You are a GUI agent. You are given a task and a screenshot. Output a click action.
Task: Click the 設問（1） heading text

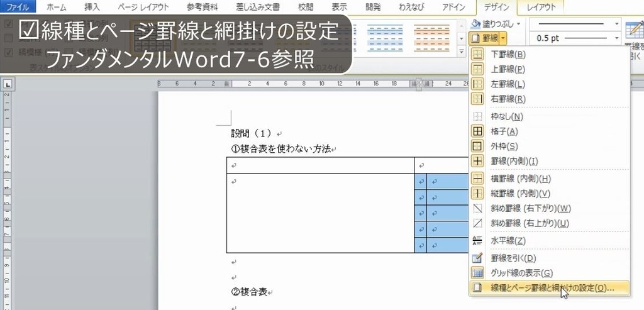(x=252, y=133)
